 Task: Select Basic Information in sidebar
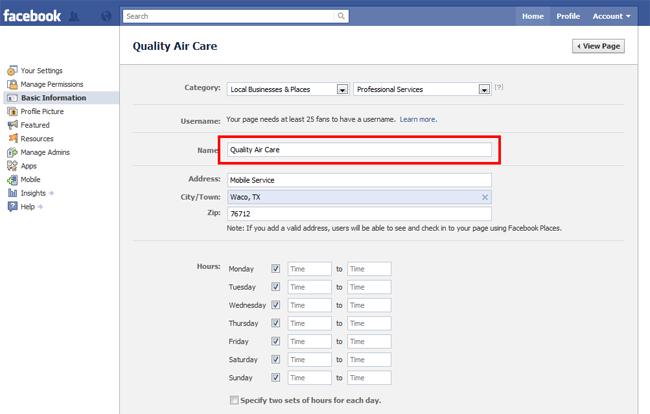pos(53,98)
